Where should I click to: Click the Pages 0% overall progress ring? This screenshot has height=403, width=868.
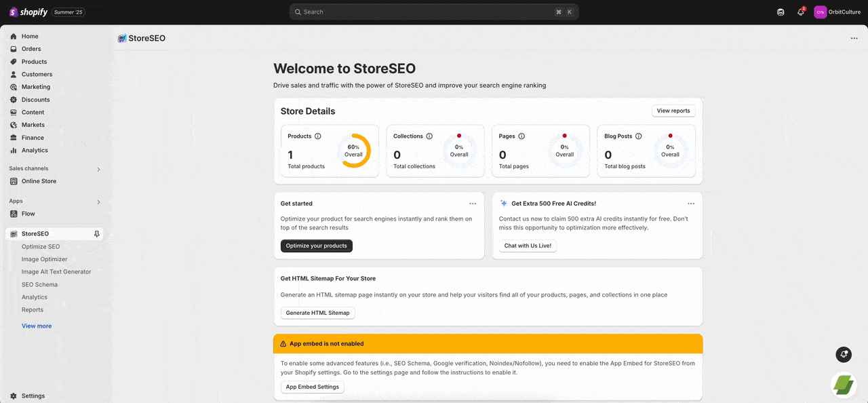click(565, 151)
